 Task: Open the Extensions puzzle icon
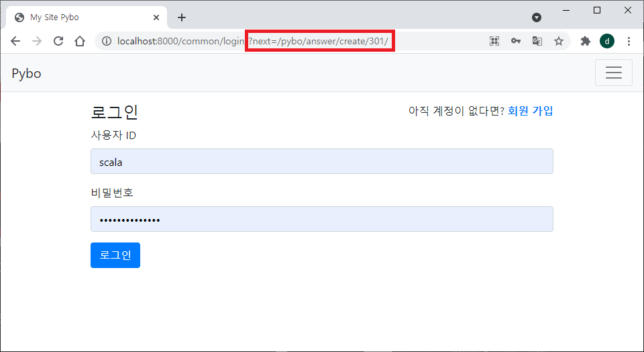click(585, 41)
